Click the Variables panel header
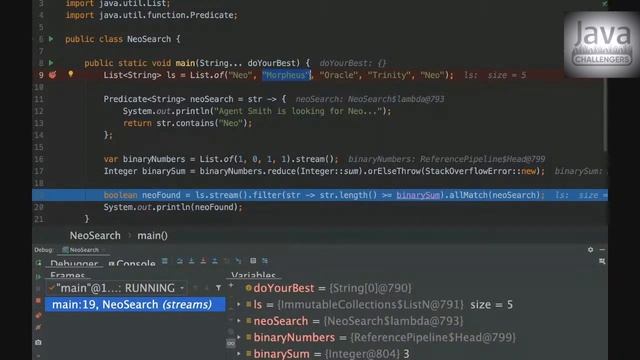Viewport: 640px width, 360px height. point(253,276)
